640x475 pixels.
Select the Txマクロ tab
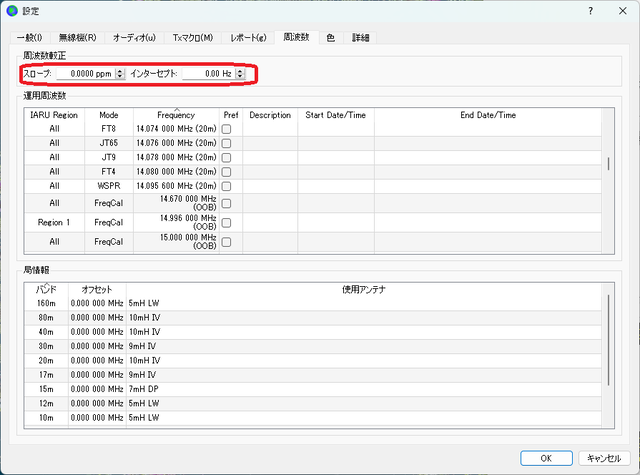pyautogui.click(x=193, y=38)
